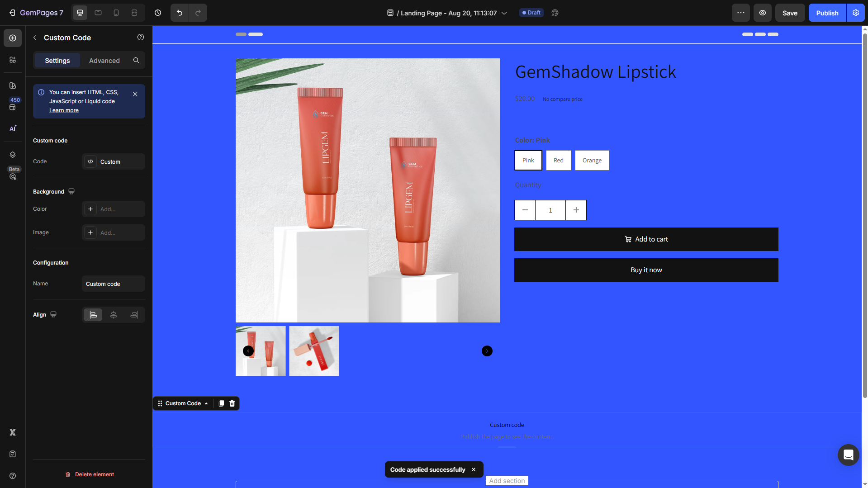Viewport: 868px width, 488px height.
Task: Open the more options ellipsis menu
Action: (x=740, y=13)
